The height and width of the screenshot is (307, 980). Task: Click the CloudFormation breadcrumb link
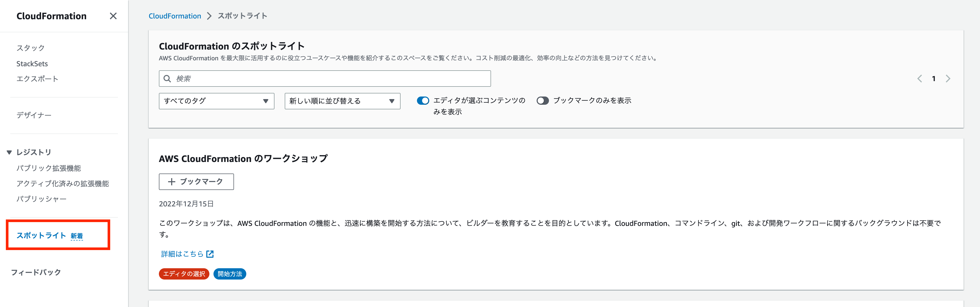click(x=175, y=16)
